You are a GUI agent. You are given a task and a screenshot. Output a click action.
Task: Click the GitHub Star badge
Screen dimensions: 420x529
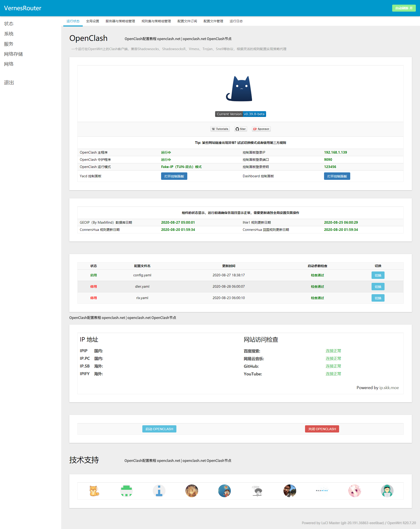click(x=241, y=129)
